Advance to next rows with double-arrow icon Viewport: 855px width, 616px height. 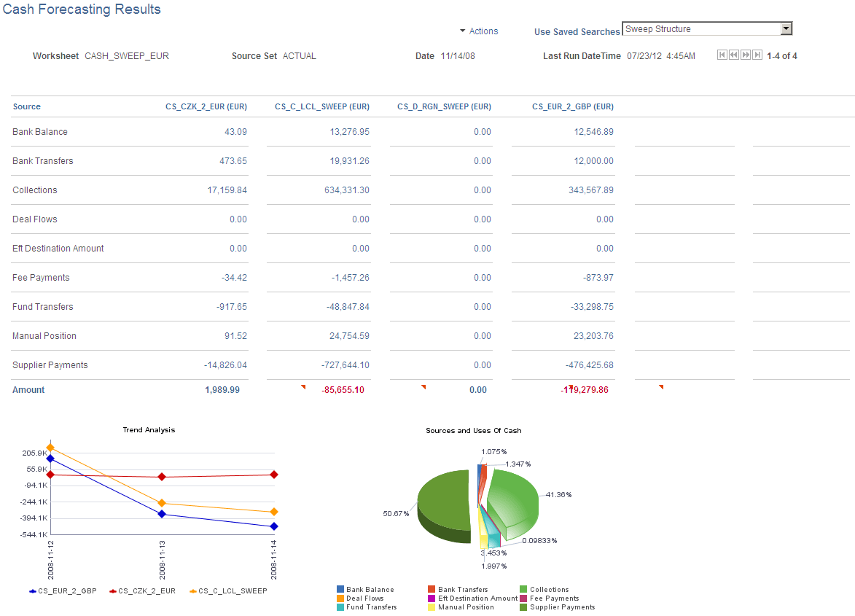click(x=746, y=55)
